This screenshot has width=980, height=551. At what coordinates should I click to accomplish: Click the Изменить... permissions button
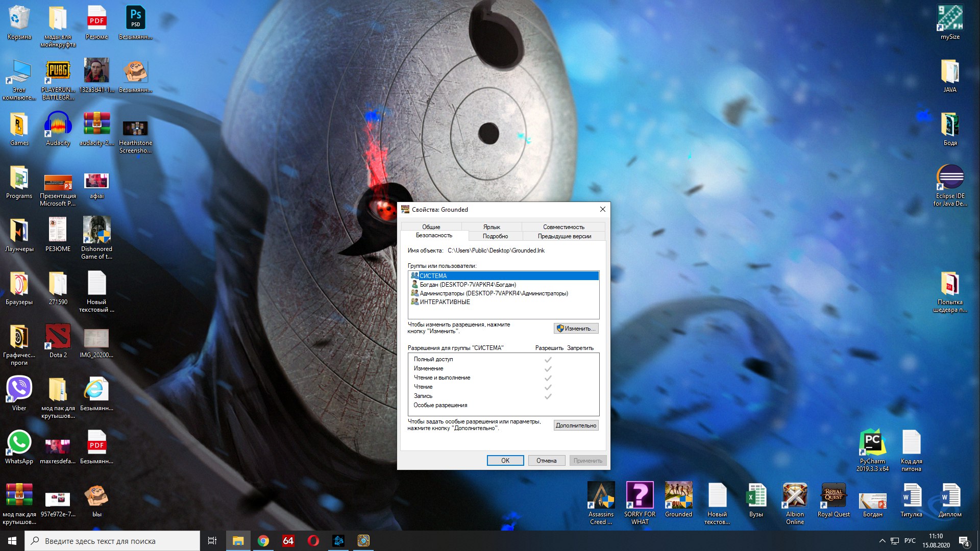coord(576,329)
